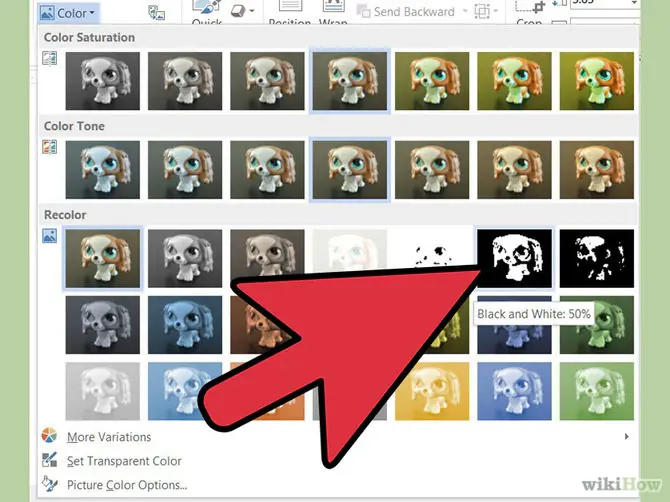Click the picture height input field
This screenshot has width=670, height=502.
coord(605,3)
